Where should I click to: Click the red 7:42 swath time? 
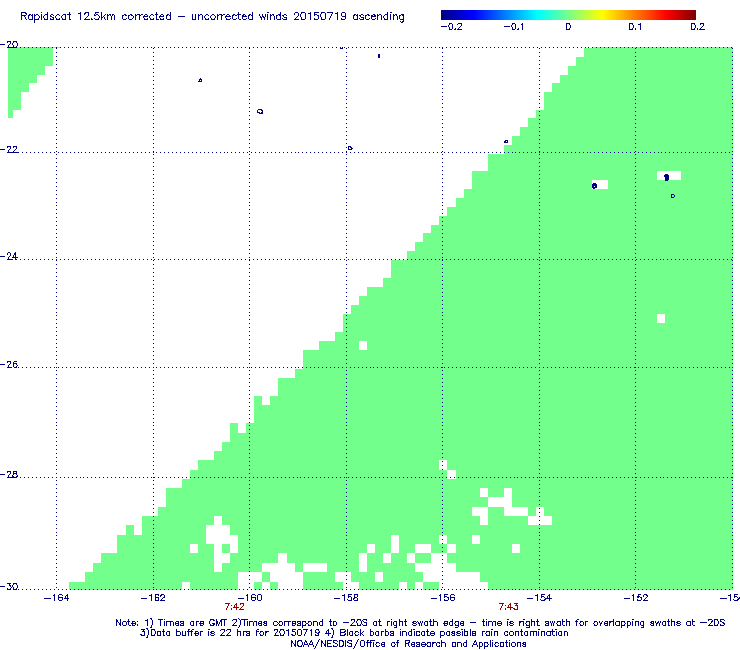[x=235, y=607]
